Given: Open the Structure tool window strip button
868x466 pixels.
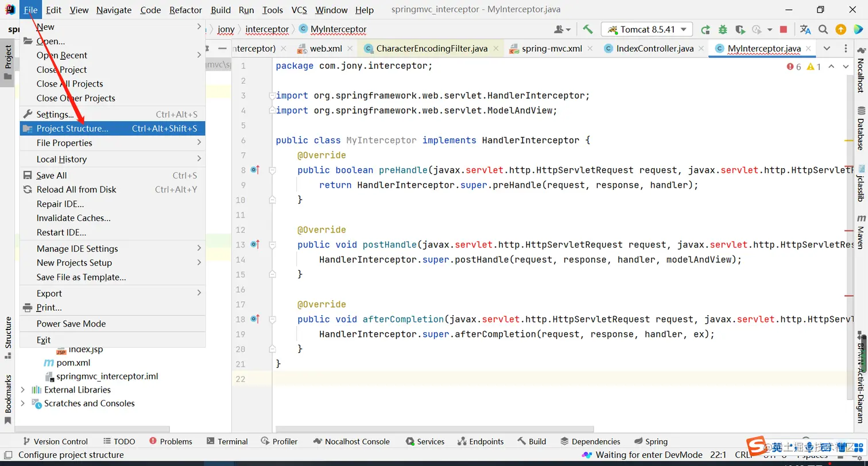Looking at the screenshot, I should [x=7, y=337].
